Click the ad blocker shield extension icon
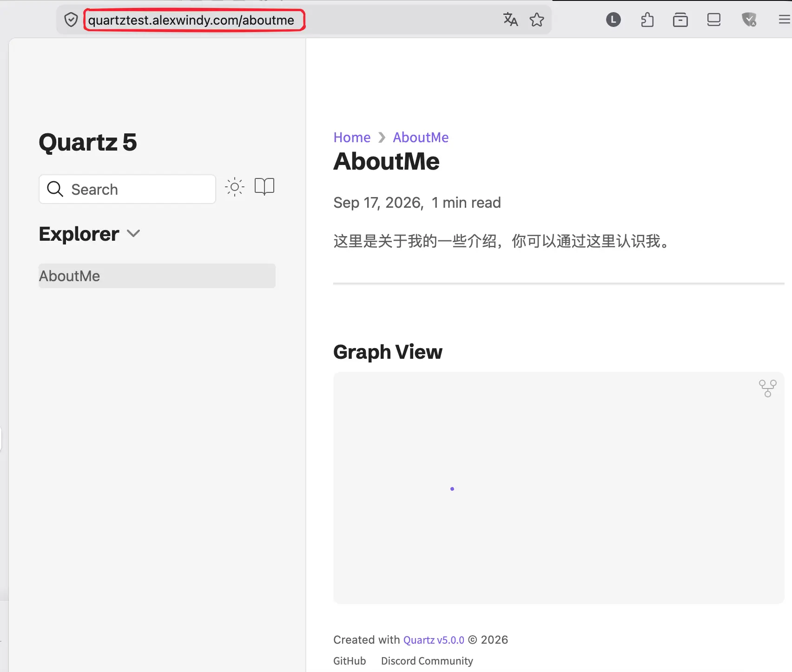 (x=749, y=20)
